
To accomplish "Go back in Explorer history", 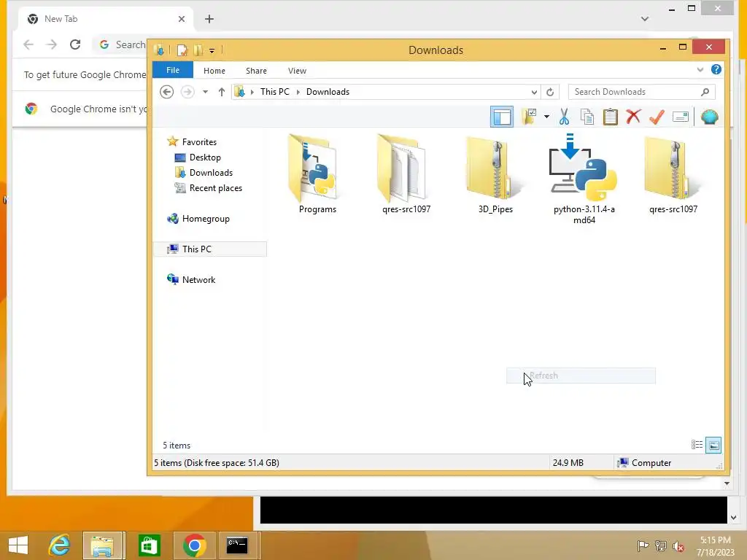I will [167, 92].
